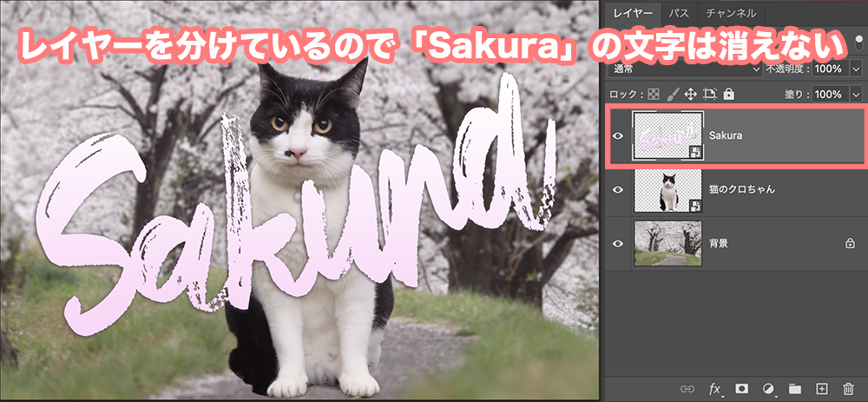Lock position move-arrows icon
Screen dimensions: 868x402
click(x=690, y=94)
